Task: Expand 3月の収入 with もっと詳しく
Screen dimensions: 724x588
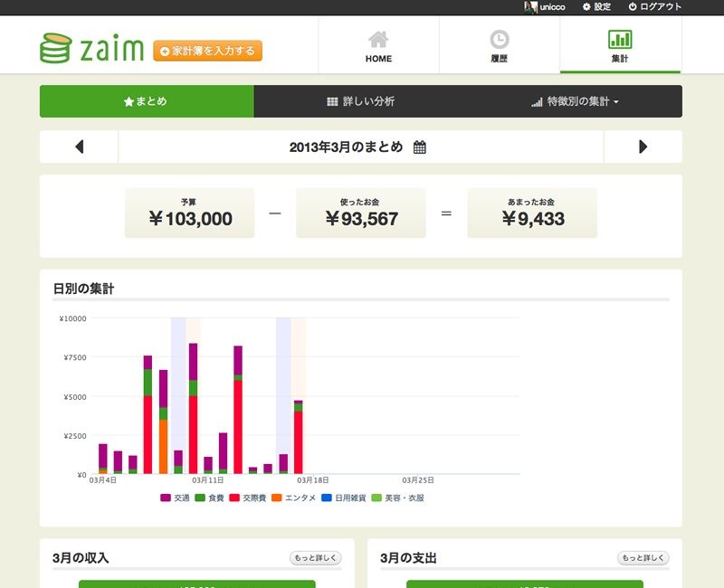Action: pos(315,558)
